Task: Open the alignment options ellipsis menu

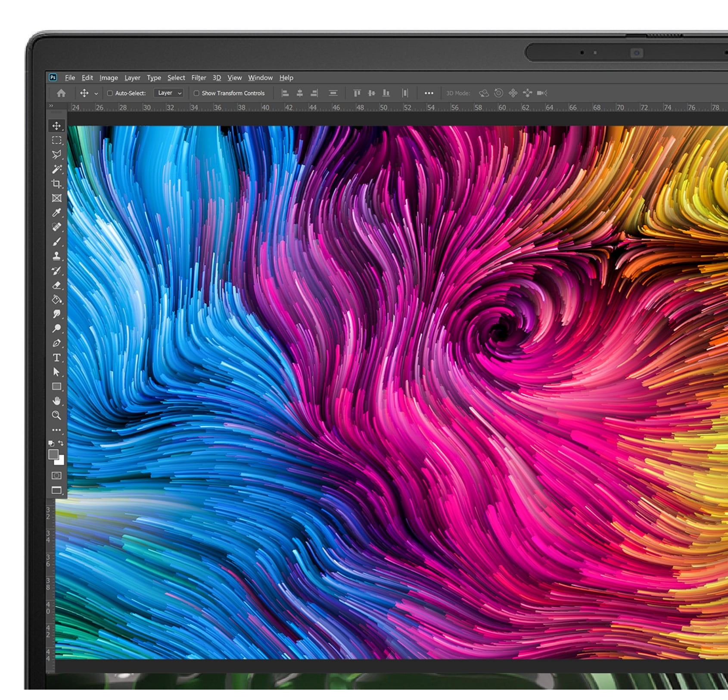Action: 429,93
